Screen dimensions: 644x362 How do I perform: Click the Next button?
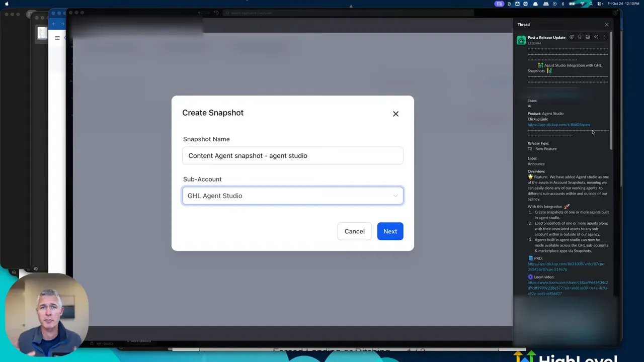coord(390,231)
